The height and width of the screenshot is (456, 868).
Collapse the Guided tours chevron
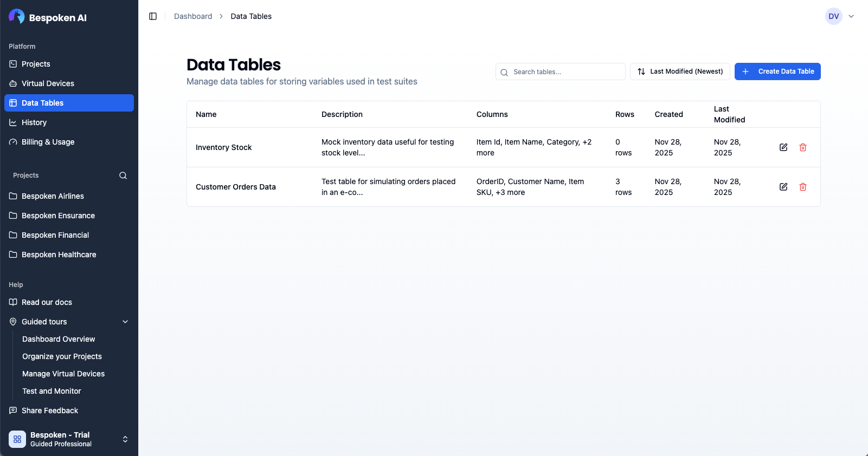click(125, 322)
